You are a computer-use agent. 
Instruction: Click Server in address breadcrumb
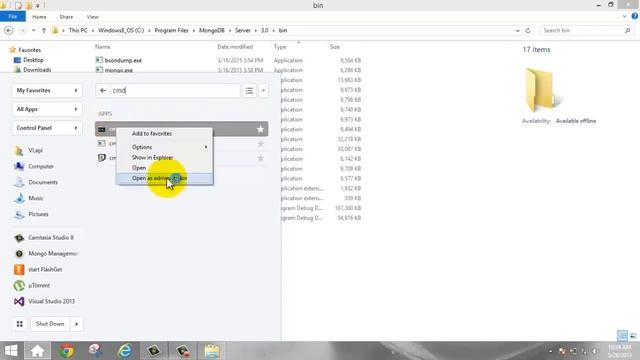[x=242, y=31]
